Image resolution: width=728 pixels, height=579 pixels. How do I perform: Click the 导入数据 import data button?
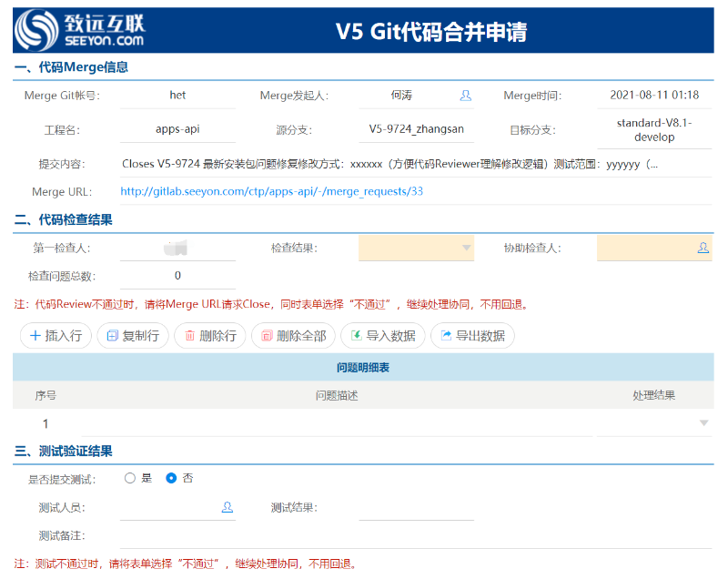381,336
